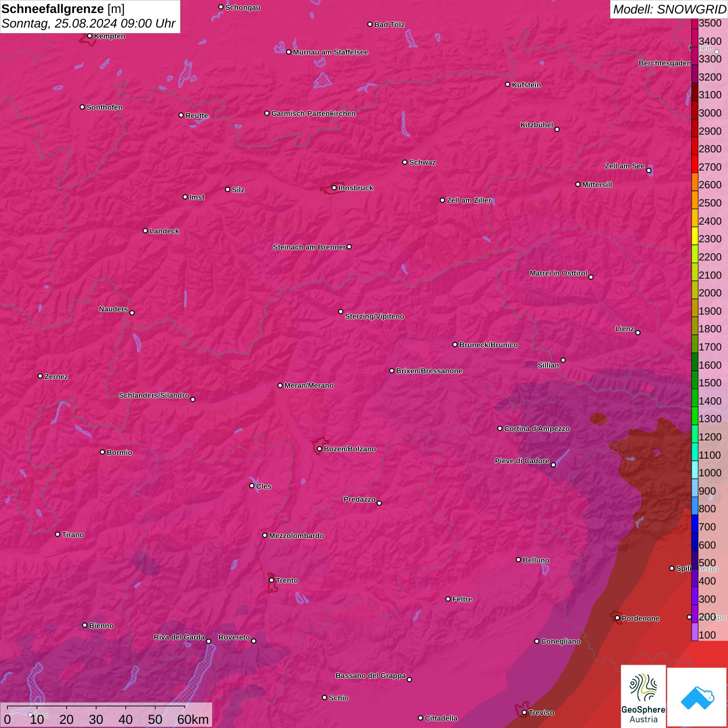728x728 pixels.
Task: Click the 100 violet legend swatch
Action: pos(695,632)
